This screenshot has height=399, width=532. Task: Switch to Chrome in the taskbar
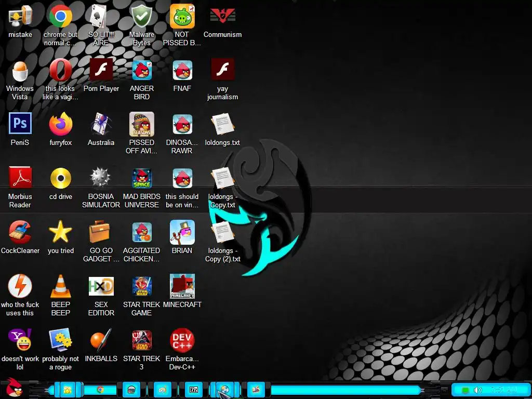tap(100, 390)
